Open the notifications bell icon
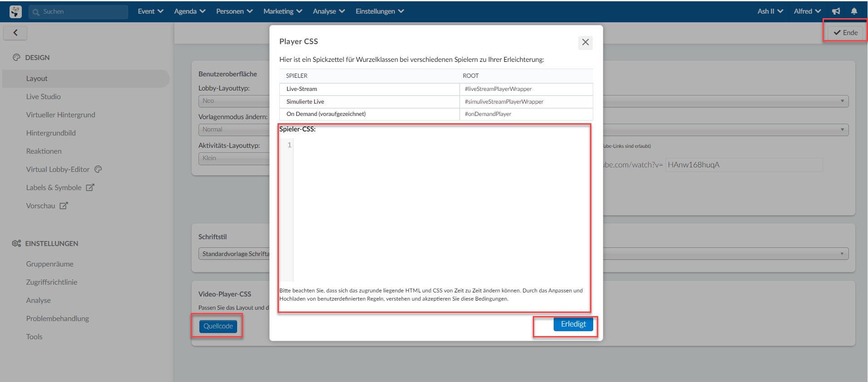The height and width of the screenshot is (382, 868). 854,11
